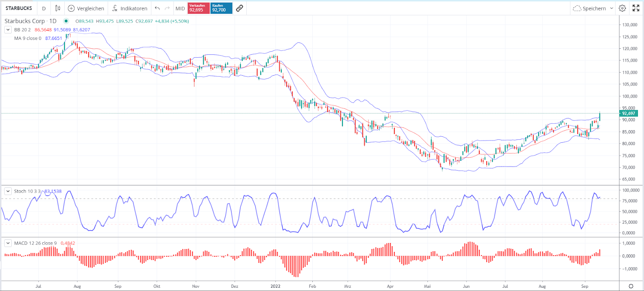Open time axis settings gear at bottom right
Image resolution: width=644 pixels, height=291 pixels.
coord(631,286)
